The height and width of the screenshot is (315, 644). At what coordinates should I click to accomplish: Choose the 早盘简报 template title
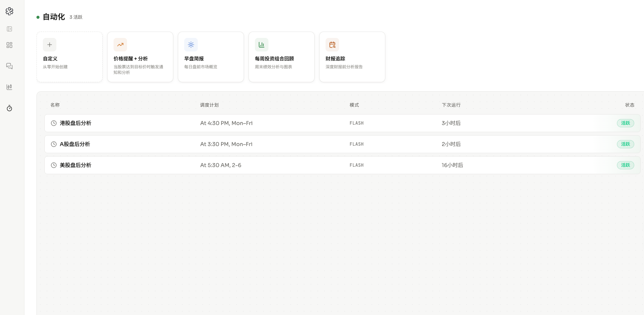(x=194, y=59)
